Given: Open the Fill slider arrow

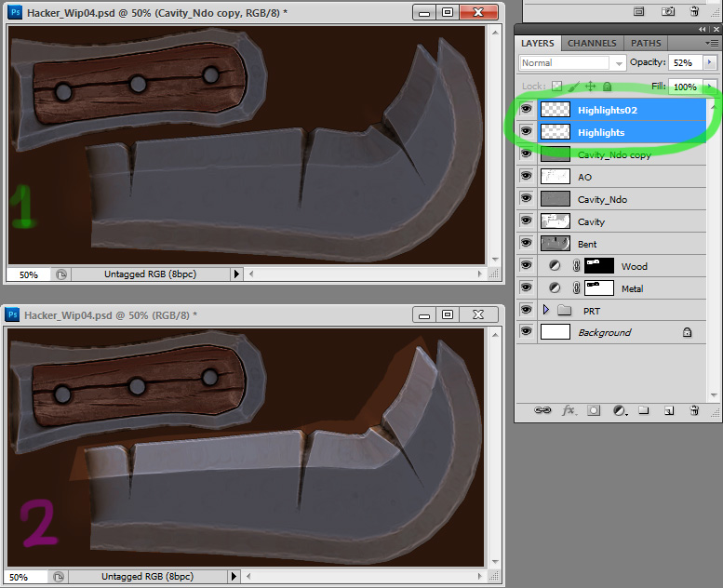Looking at the screenshot, I should (710, 87).
